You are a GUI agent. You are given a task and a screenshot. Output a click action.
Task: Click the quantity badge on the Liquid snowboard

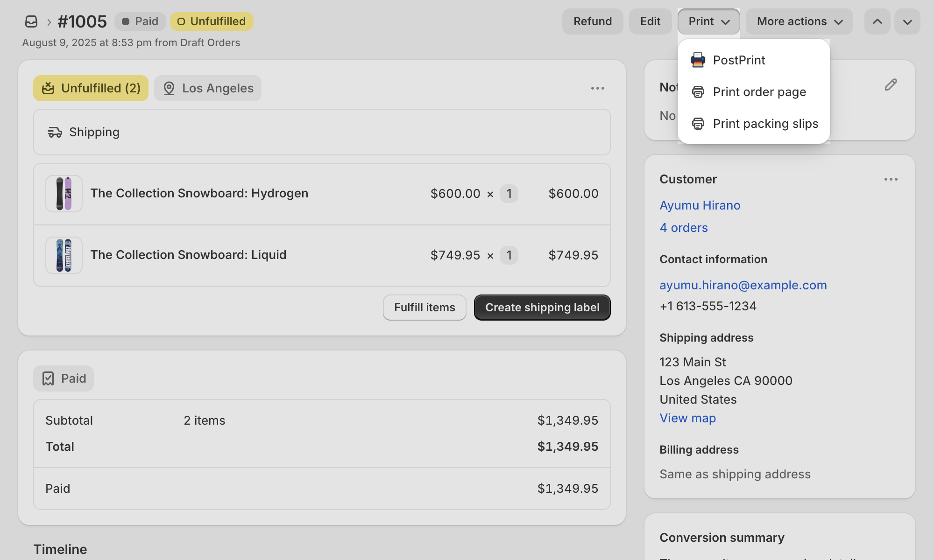click(x=509, y=255)
